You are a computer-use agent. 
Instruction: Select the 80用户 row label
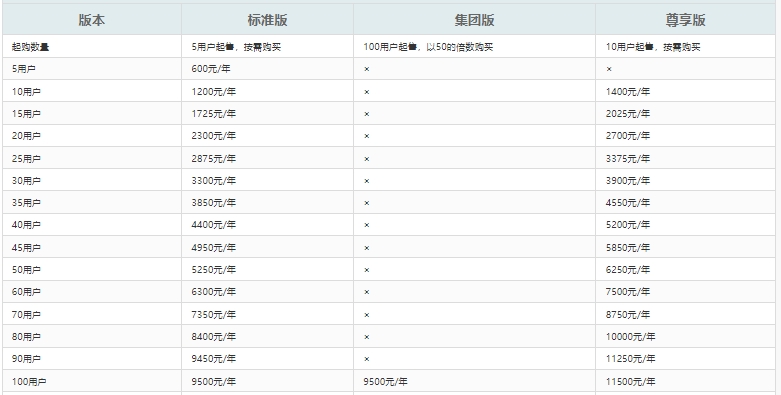click(26, 337)
